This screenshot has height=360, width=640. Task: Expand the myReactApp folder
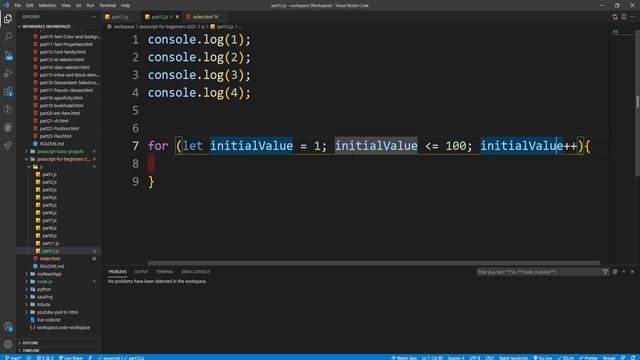pyautogui.click(x=58, y=274)
